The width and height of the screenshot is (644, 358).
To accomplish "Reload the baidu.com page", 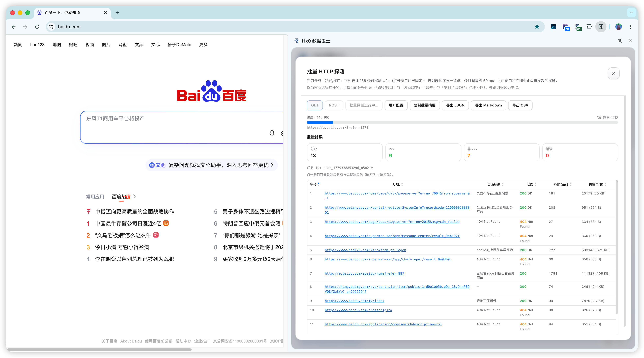I will (37, 27).
